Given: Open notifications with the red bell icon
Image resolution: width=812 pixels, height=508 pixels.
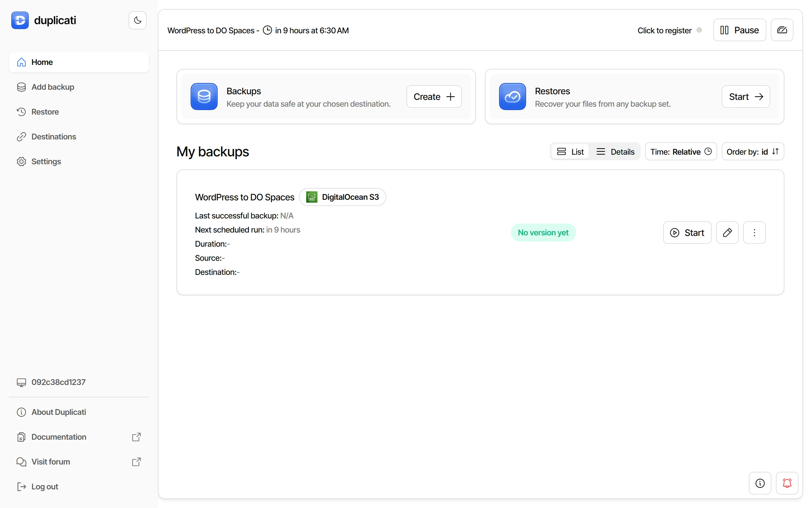Looking at the screenshot, I should pyautogui.click(x=787, y=483).
